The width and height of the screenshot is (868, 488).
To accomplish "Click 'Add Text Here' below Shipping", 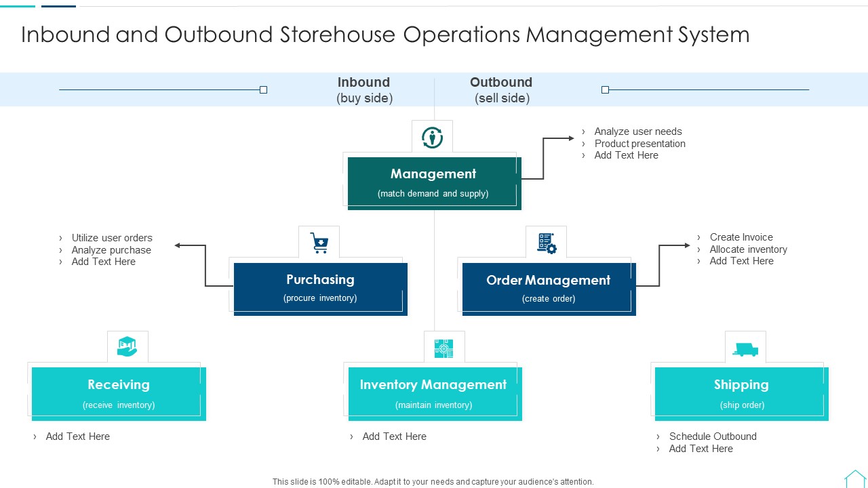I will coord(701,449).
